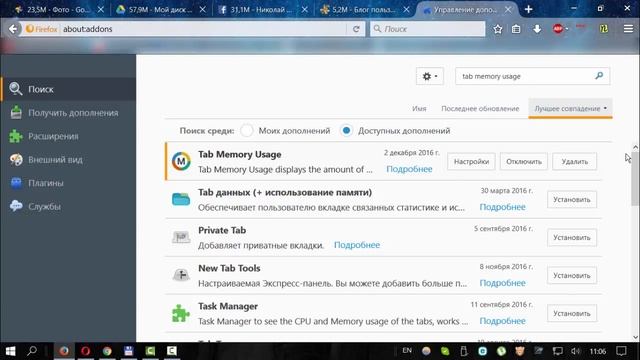Click the Adblock Plus ABP icon
This screenshot has height=360, width=640.
[559, 29]
